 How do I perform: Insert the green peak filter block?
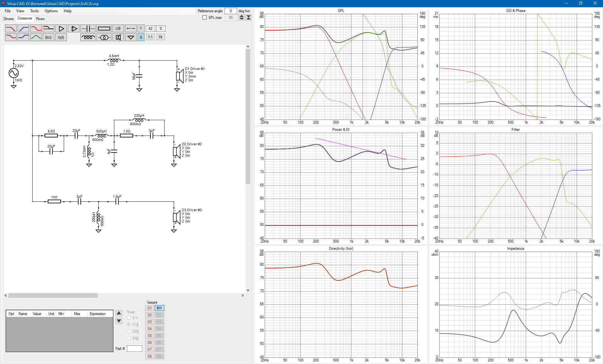pos(36,37)
